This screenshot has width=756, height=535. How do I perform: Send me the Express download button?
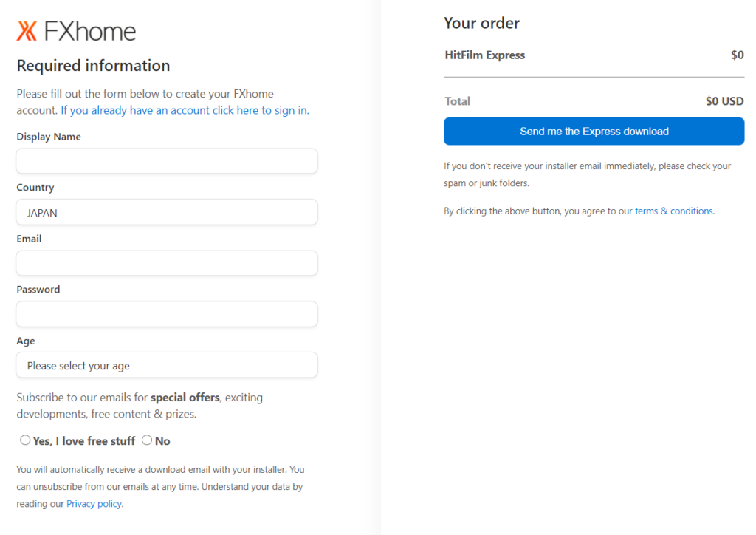pos(594,132)
